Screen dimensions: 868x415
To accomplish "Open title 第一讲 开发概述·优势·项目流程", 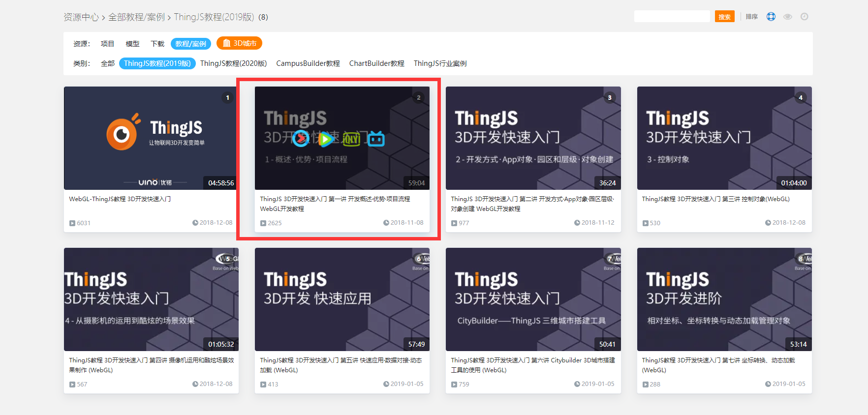I will (335, 204).
